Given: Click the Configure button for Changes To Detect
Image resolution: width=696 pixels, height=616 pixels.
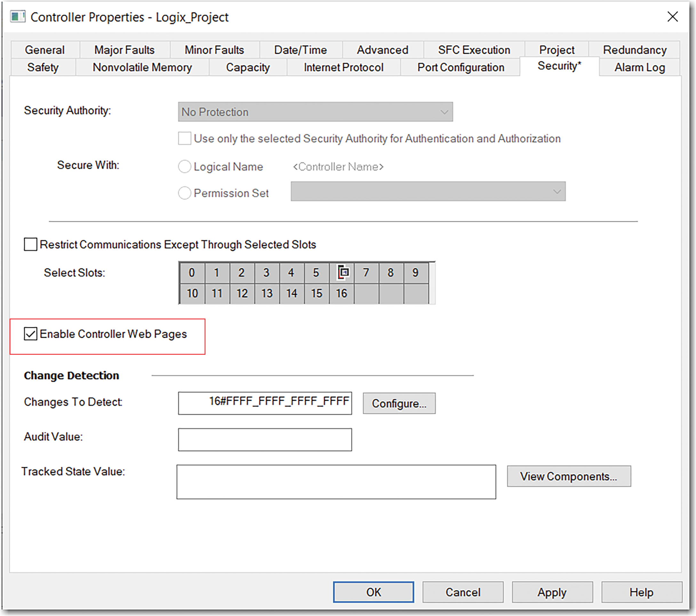Looking at the screenshot, I should click(399, 403).
